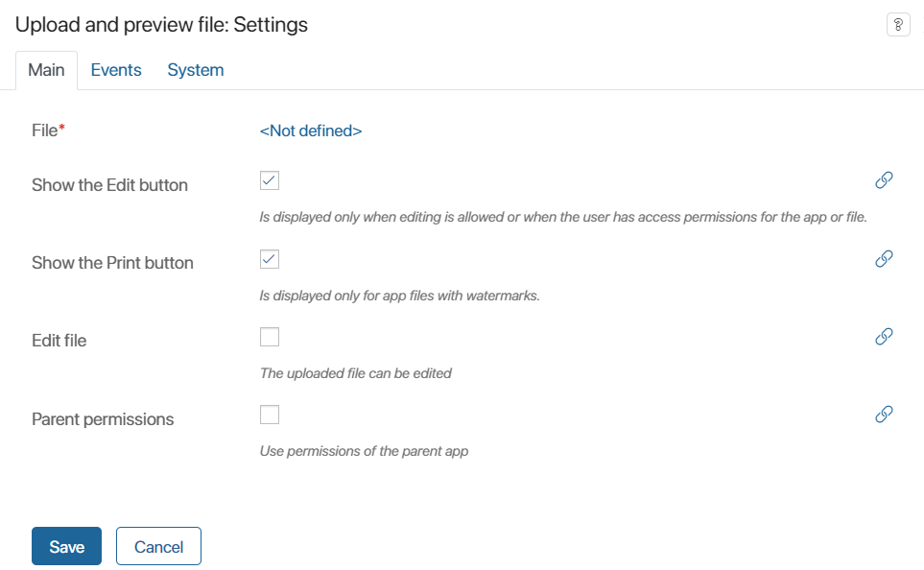Viewport: 924px width, 570px height.
Task: Open the help question mark icon
Action: click(898, 25)
